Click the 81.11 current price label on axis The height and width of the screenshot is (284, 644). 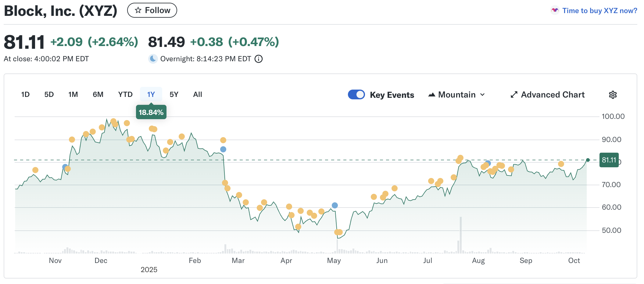tap(609, 160)
